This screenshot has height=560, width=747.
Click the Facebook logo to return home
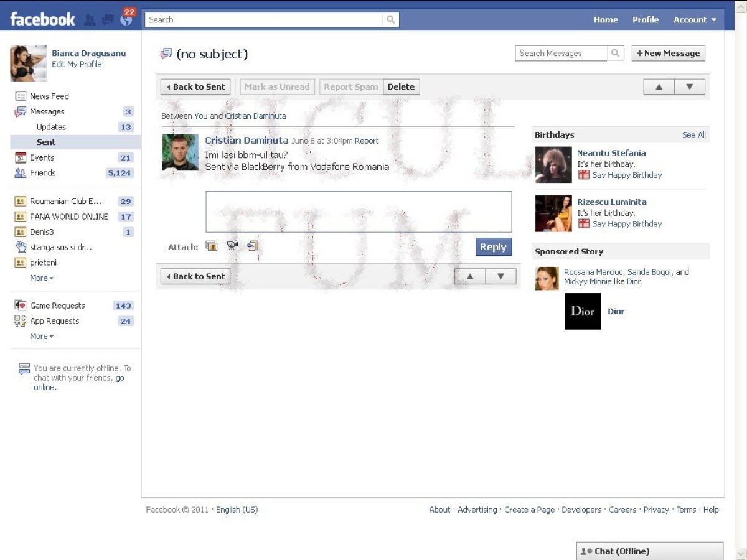pyautogui.click(x=42, y=19)
